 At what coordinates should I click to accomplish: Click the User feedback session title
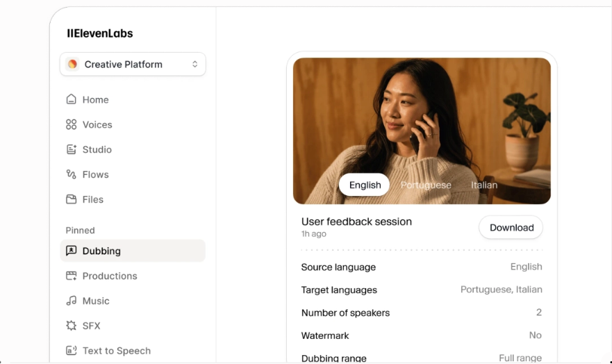[356, 222]
